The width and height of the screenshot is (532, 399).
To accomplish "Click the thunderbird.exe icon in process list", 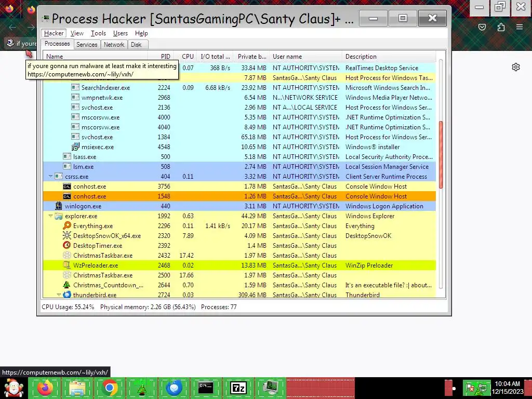I will (x=67, y=295).
